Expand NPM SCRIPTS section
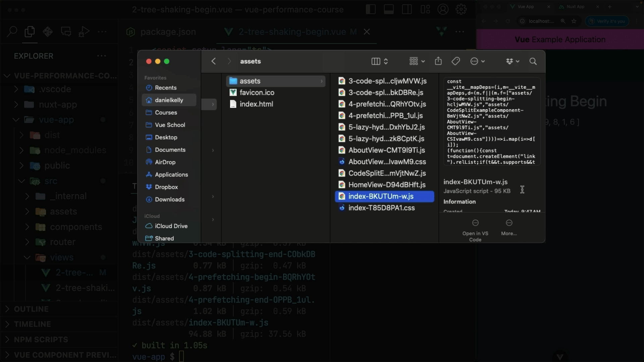This screenshot has width=644, height=362. [x=59, y=340]
